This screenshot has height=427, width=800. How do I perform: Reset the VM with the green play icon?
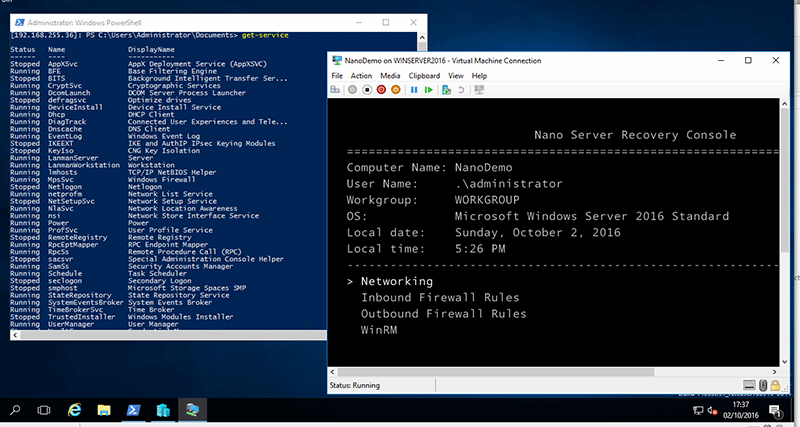pyautogui.click(x=429, y=90)
